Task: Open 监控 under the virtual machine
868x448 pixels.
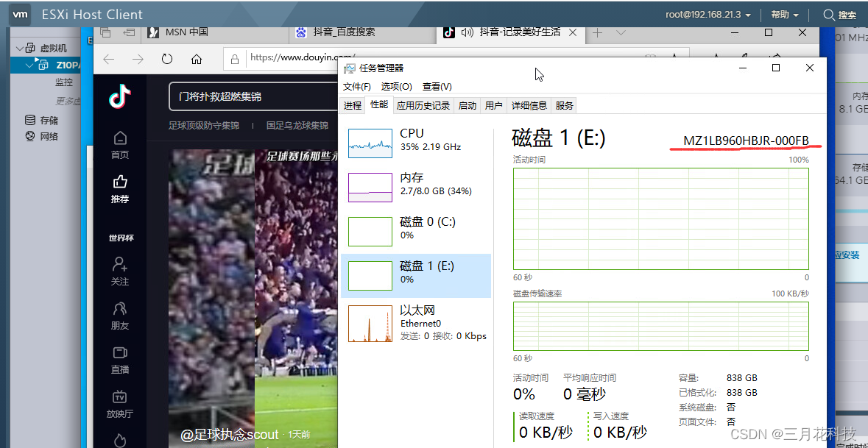Action: click(x=63, y=82)
